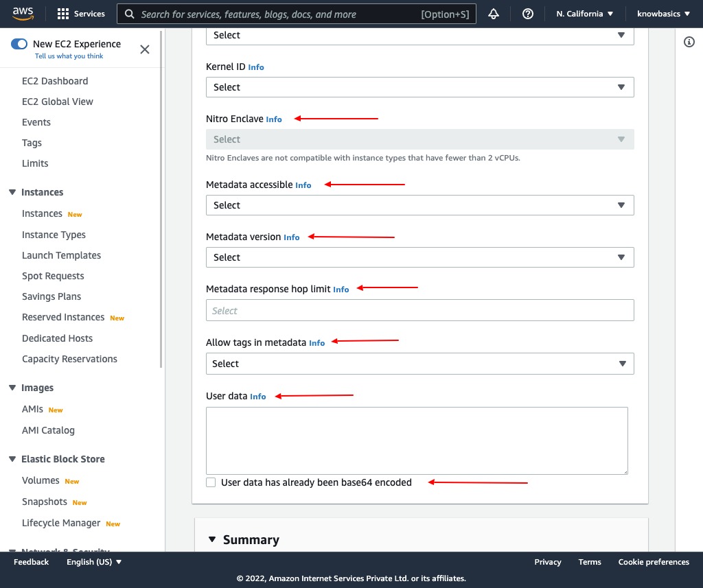Open Metadata accessible Info link
The width and height of the screenshot is (703, 588).
pos(303,185)
